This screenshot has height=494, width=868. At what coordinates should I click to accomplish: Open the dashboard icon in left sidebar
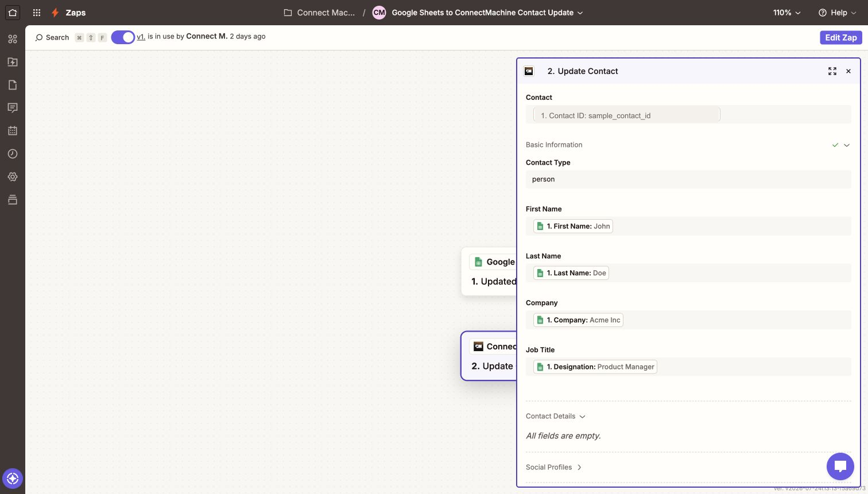click(13, 39)
